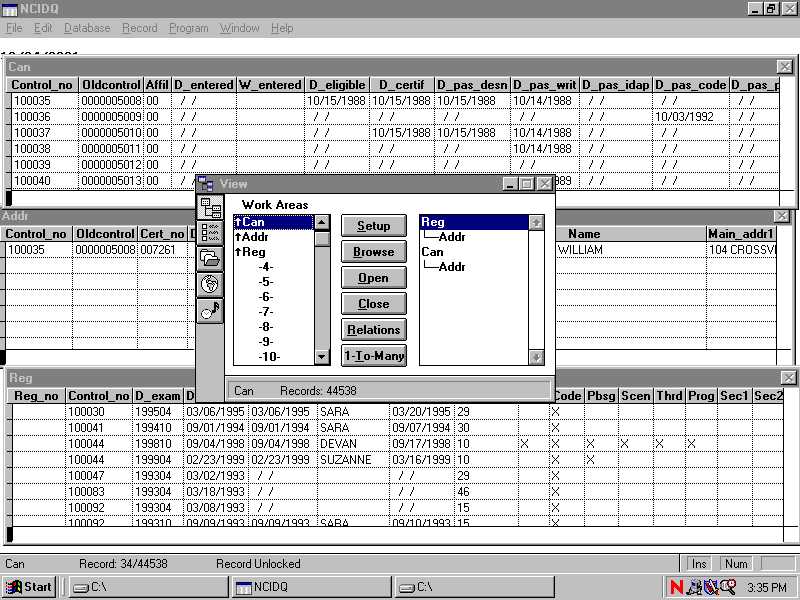Viewport: 800px width, 600px height.
Task: Click the globe icon in View sidebar
Action: [210, 284]
